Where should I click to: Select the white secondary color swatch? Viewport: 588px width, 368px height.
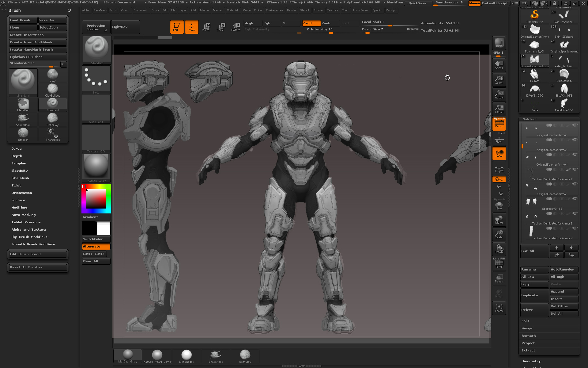tap(104, 228)
